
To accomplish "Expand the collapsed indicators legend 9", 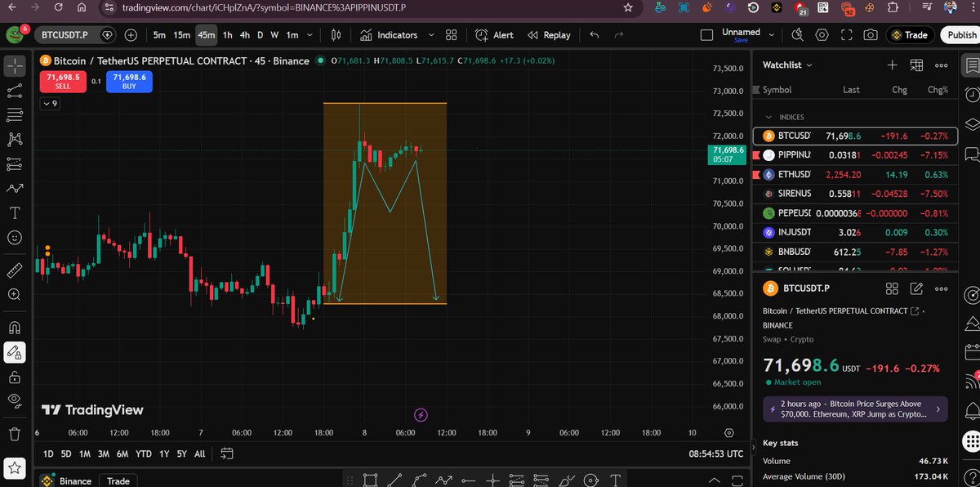I will pyautogui.click(x=50, y=104).
